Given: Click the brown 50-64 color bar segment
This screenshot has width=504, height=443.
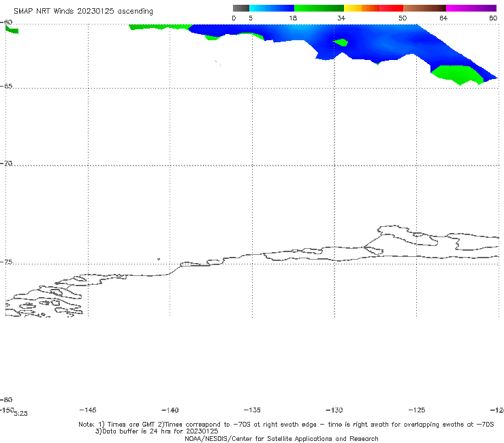Looking at the screenshot, I should pyautogui.click(x=424, y=8).
